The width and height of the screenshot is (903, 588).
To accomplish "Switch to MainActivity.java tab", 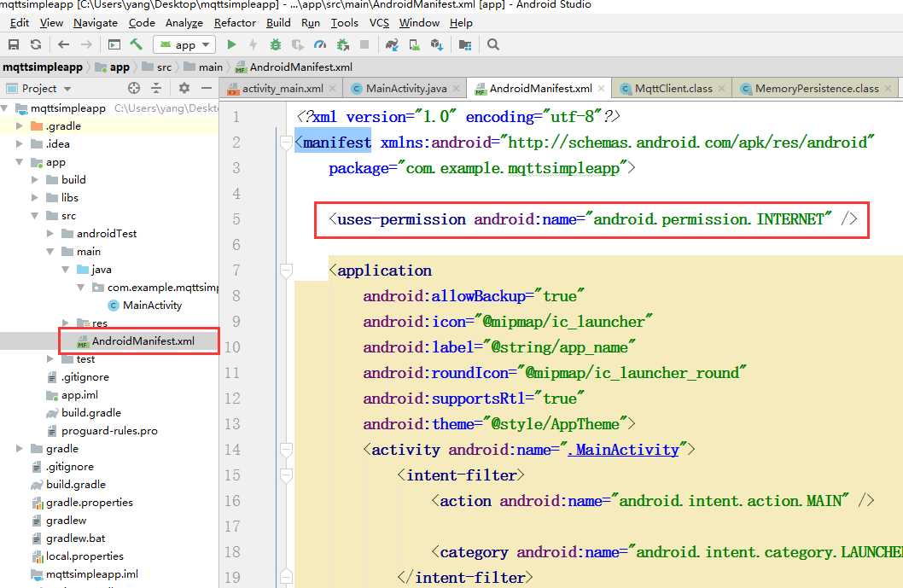I will click(x=406, y=88).
